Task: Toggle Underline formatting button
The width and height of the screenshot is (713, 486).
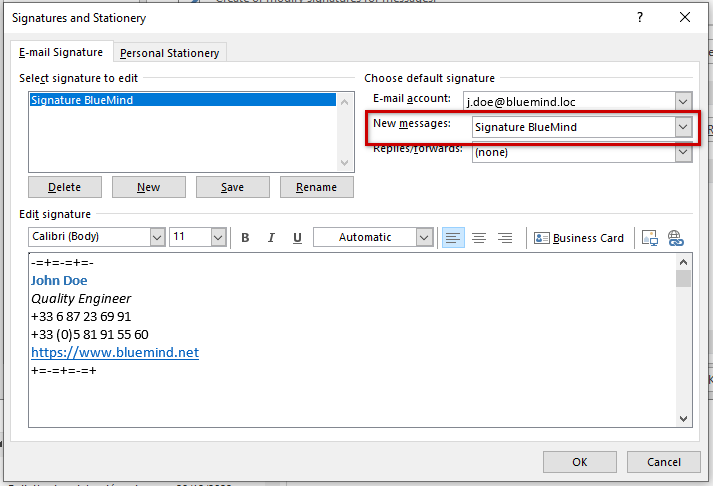Action: pyautogui.click(x=297, y=238)
